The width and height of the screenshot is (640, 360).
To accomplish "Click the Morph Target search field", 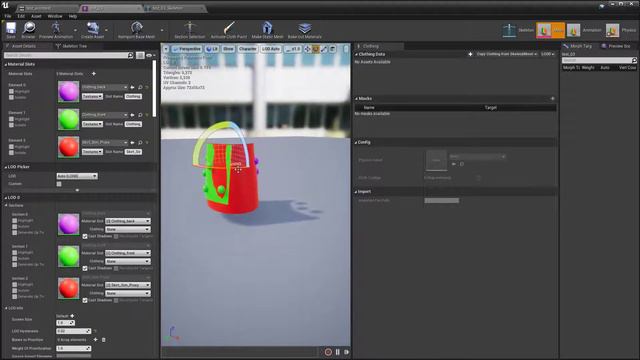I will (x=599, y=60).
